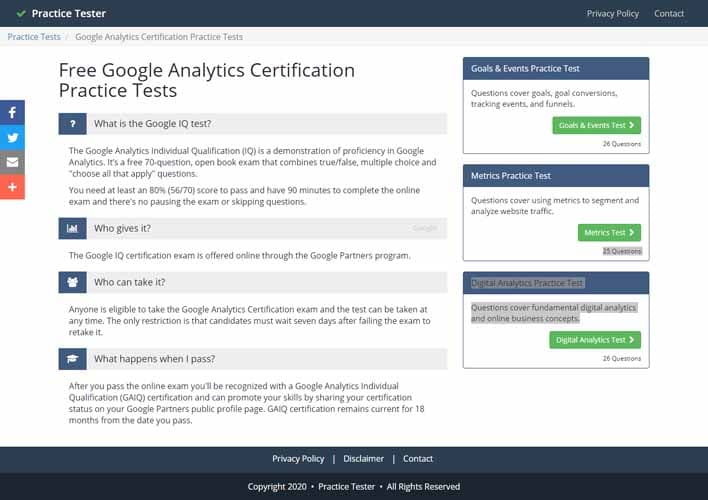Go to Practice Tests breadcrumb
Image resolution: width=708 pixels, height=500 pixels.
[34, 37]
